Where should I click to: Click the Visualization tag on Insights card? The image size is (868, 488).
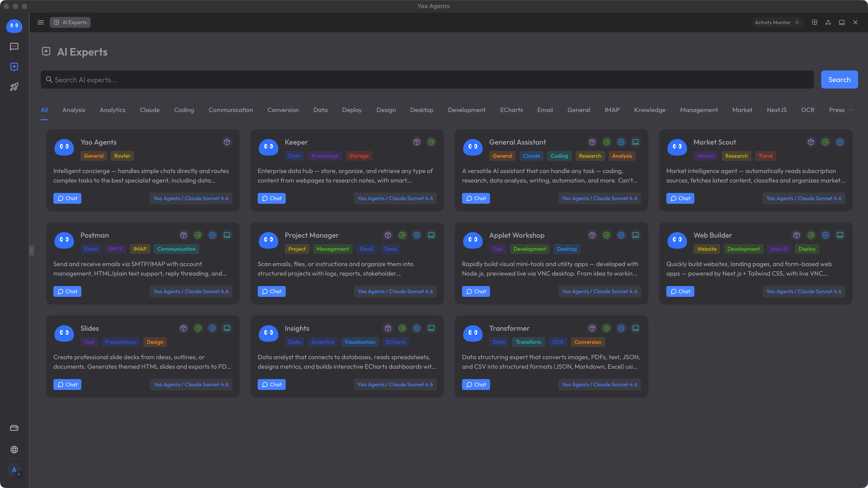(x=360, y=342)
